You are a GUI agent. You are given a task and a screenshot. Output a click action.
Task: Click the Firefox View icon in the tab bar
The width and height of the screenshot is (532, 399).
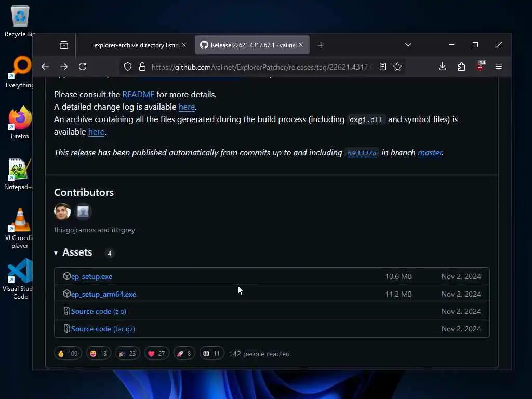tap(64, 45)
